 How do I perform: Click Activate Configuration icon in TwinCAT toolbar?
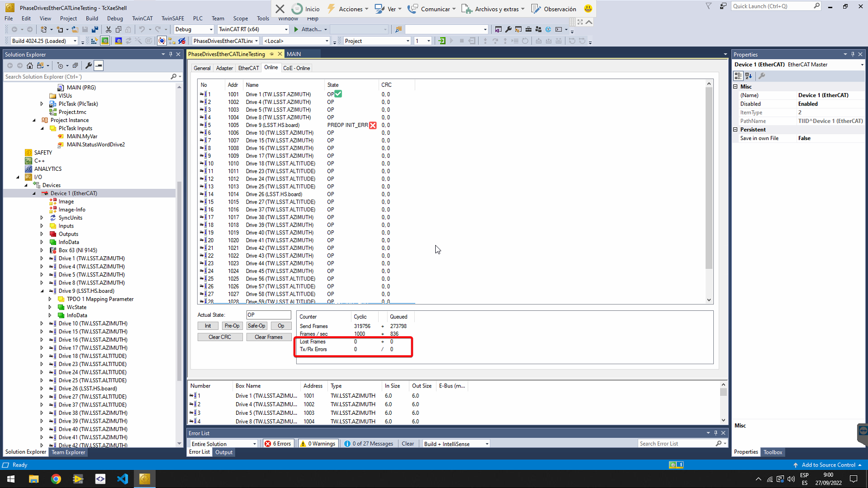click(x=94, y=41)
